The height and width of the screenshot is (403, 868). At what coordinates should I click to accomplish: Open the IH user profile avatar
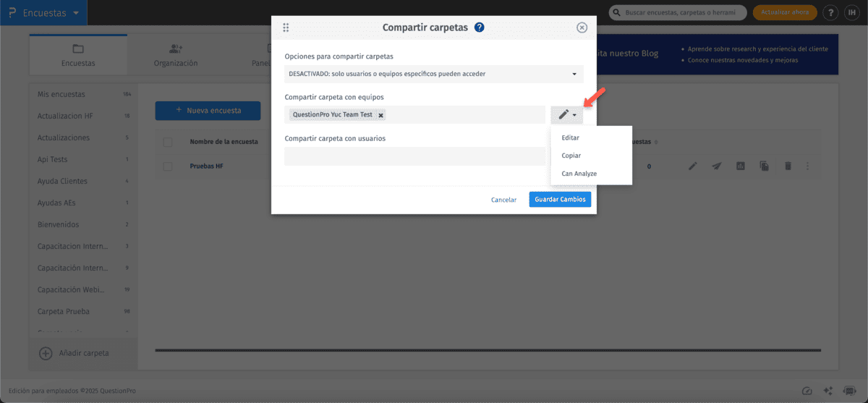[x=852, y=13]
